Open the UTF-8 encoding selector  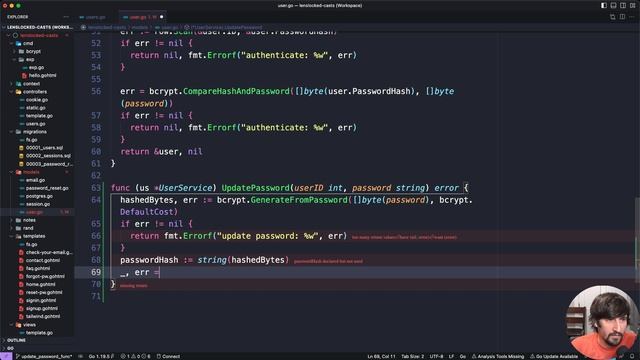[436, 356]
